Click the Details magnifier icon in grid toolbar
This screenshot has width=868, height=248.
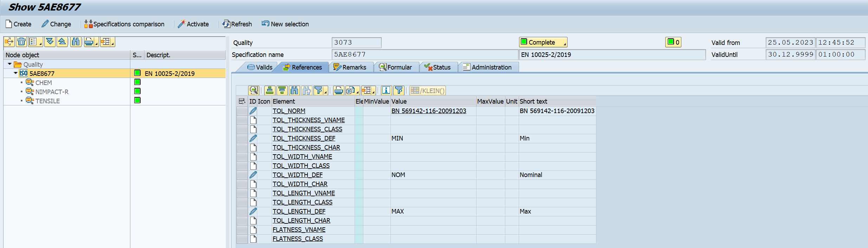point(253,91)
